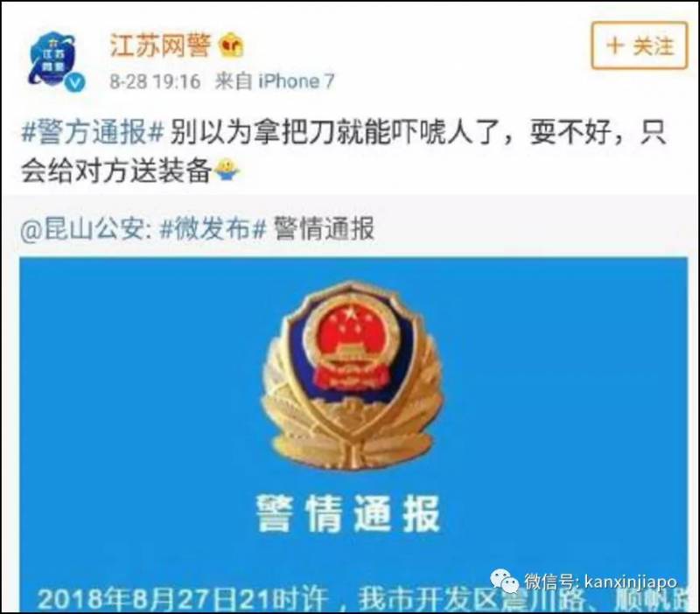700x614 pixels.
Task: Click the WeChat logo watermark icon
Action: click(504, 581)
